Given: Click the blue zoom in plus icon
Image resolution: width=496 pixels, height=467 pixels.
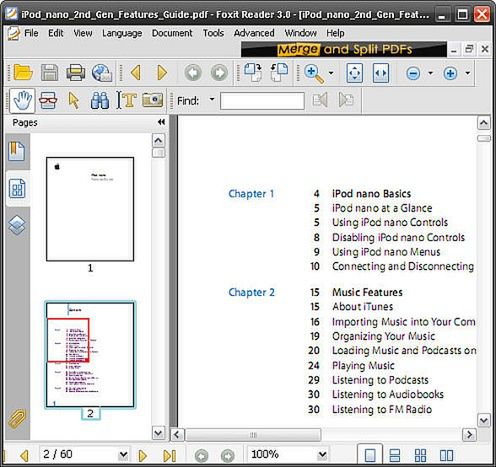Looking at the screenshot, I should coord(450,73).
